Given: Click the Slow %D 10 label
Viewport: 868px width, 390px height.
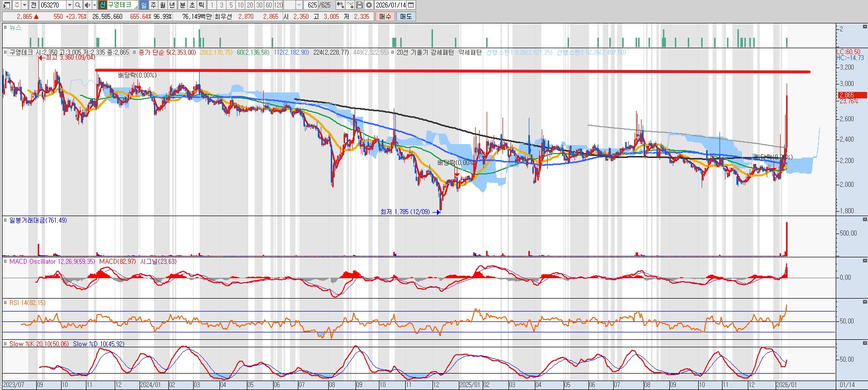Looking at the screenshot, I should [x=98, y=344].
